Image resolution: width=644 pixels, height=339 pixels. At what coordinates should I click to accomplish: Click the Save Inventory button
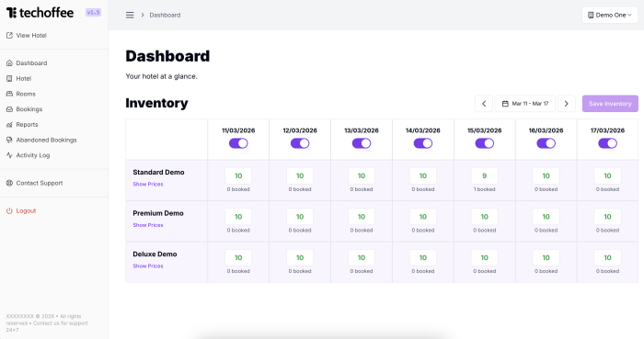pos(610,104)
